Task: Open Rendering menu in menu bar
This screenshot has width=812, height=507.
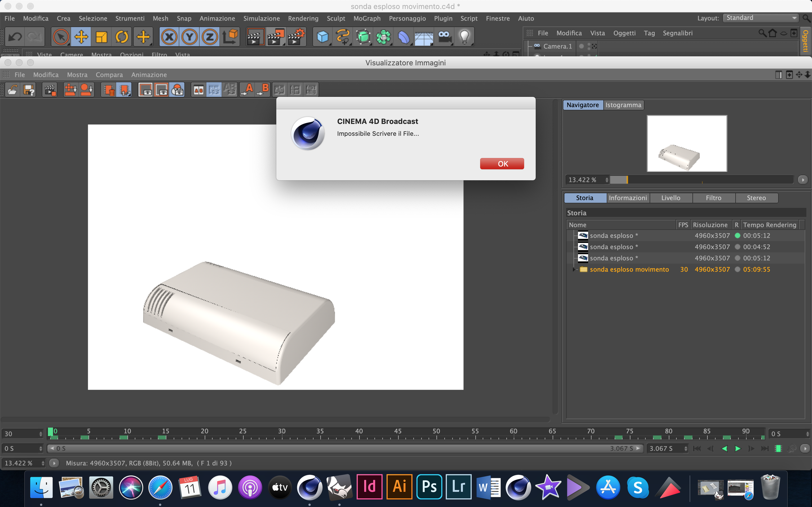Action: point(303,18)
